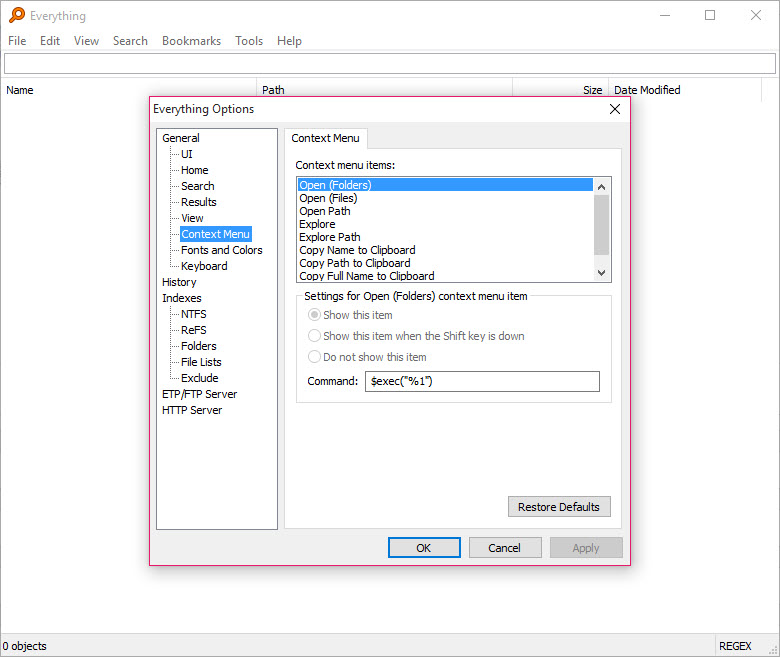Click the main search box in Everything window

390,63
